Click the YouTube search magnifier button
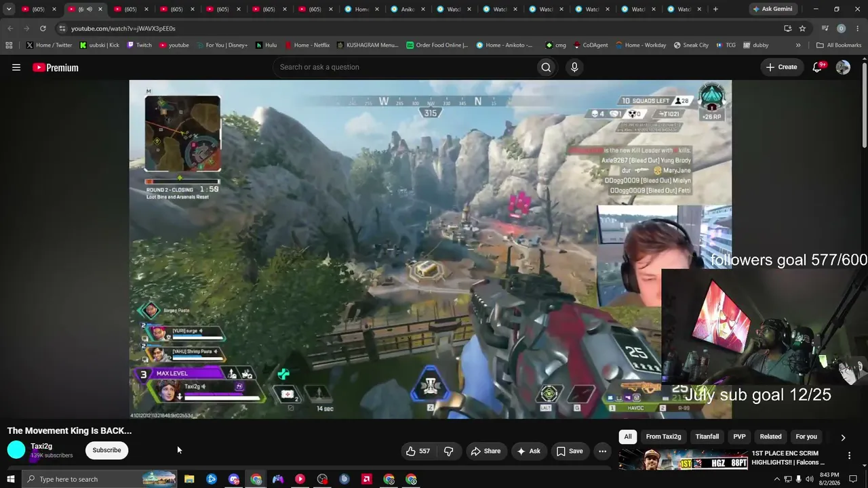 546,67
